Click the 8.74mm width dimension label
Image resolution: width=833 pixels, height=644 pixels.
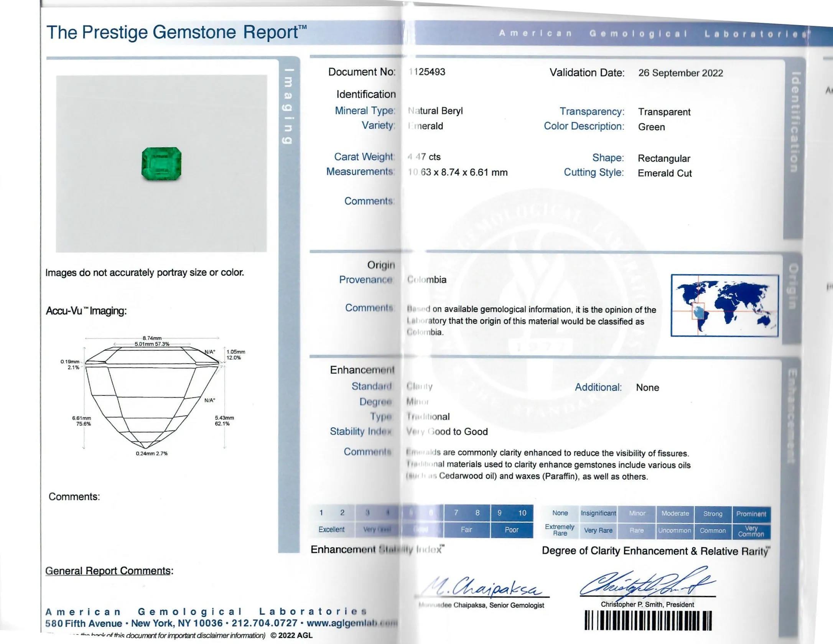click(x=152, y=338)
